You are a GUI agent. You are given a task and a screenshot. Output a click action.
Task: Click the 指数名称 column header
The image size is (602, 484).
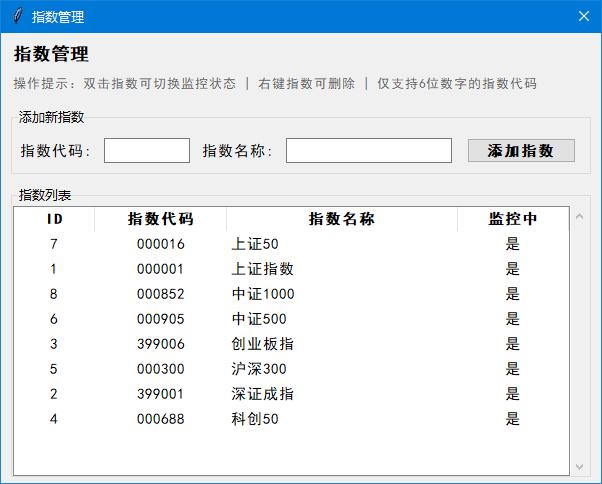[x=341, y=219]
